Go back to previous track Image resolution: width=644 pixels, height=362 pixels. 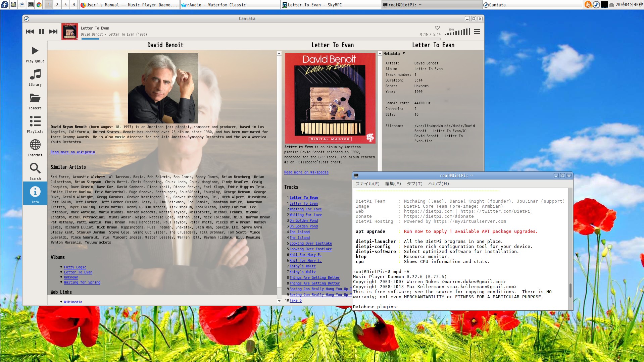tap(30, 32)
